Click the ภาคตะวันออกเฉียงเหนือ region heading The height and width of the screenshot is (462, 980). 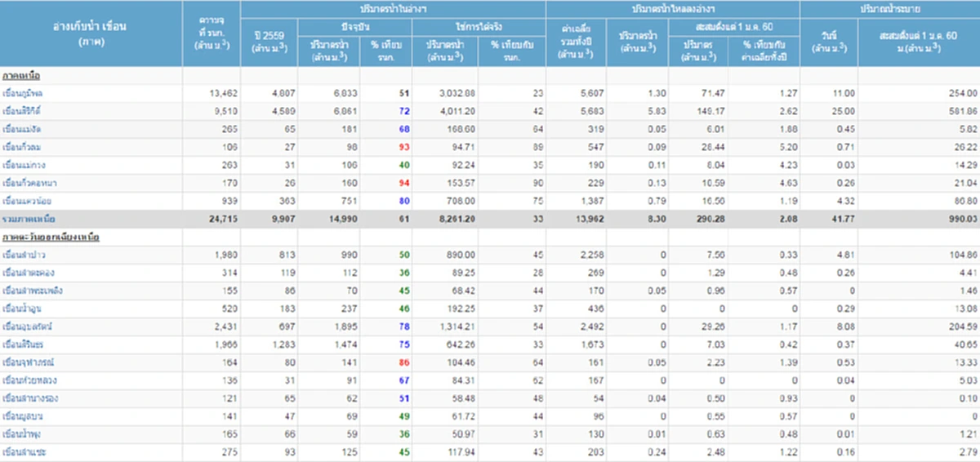(x=51, y=238)
